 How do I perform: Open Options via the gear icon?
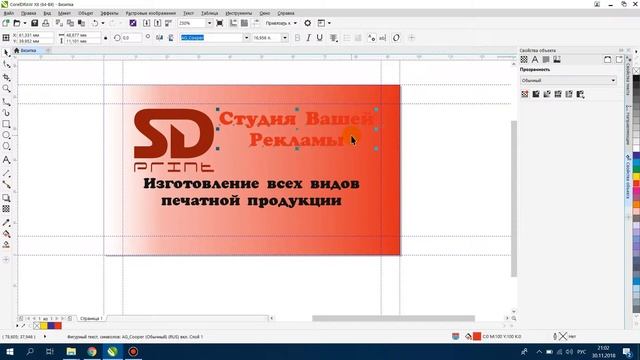308,23
